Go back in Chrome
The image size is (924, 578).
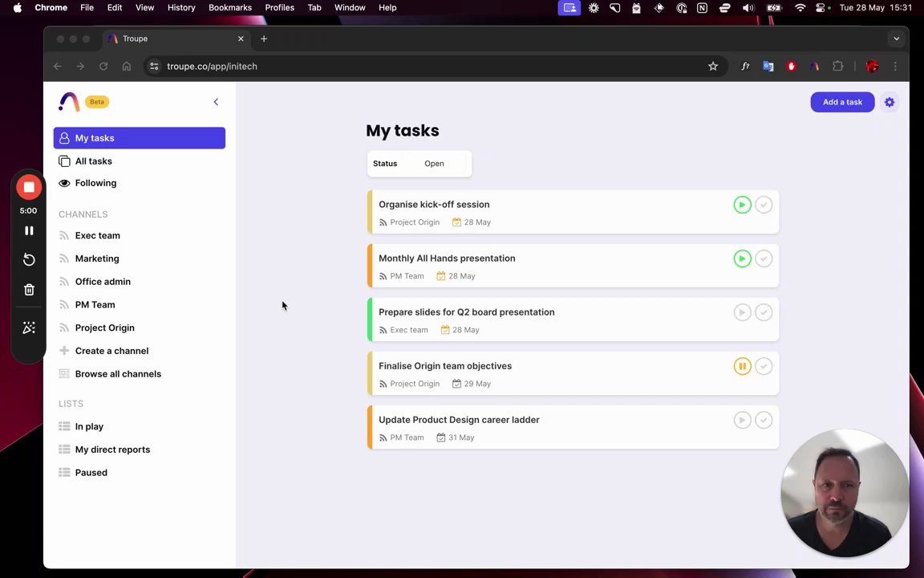point(57,66)
